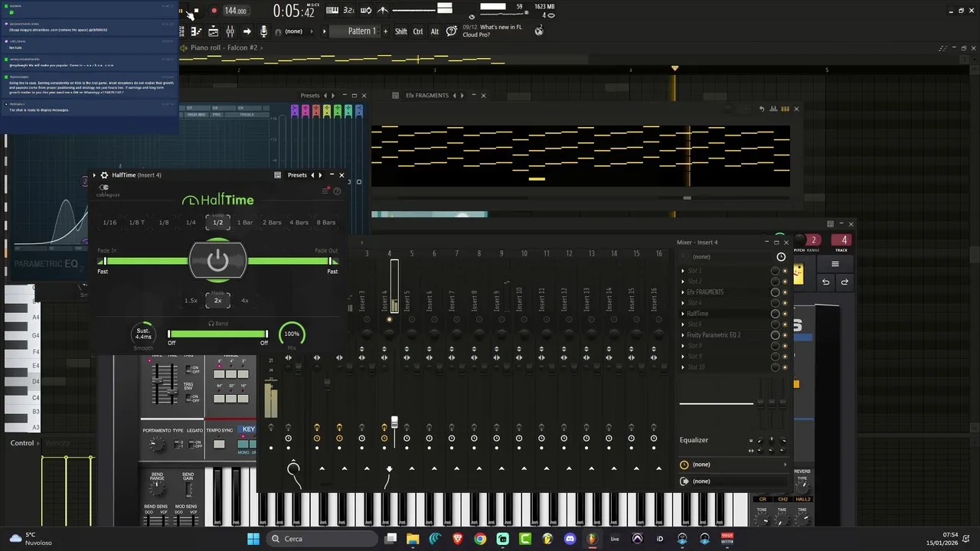Click the 100% Mix knob
This screenshot has width=980, height=551.
(x=292, y=334)
